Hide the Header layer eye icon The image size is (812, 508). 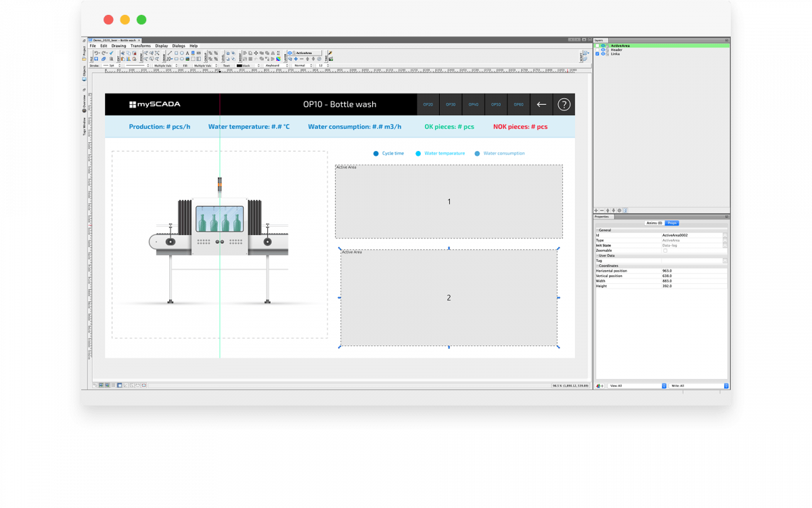(x=603, y=49)
